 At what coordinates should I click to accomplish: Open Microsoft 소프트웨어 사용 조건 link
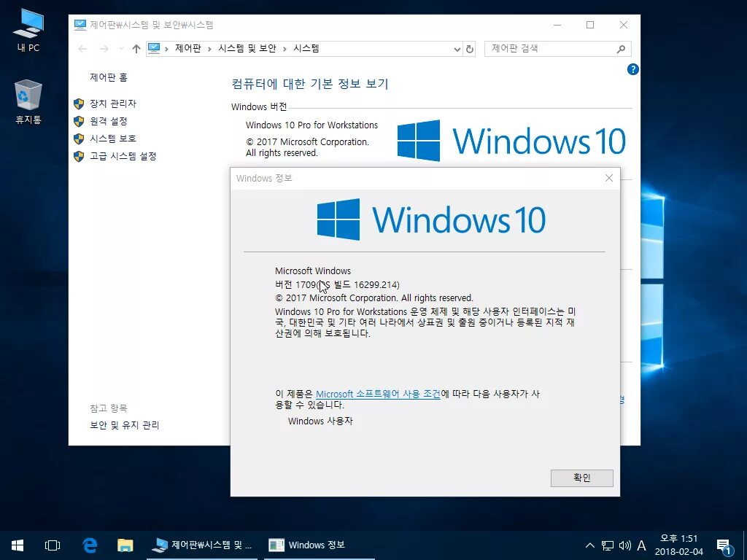click(x=378, y=394)
